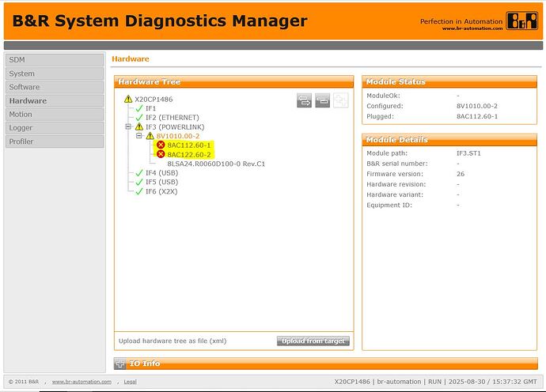This screenshot has height=392, width=546.
Task: Open the Legal footer link
Action: 131,382
